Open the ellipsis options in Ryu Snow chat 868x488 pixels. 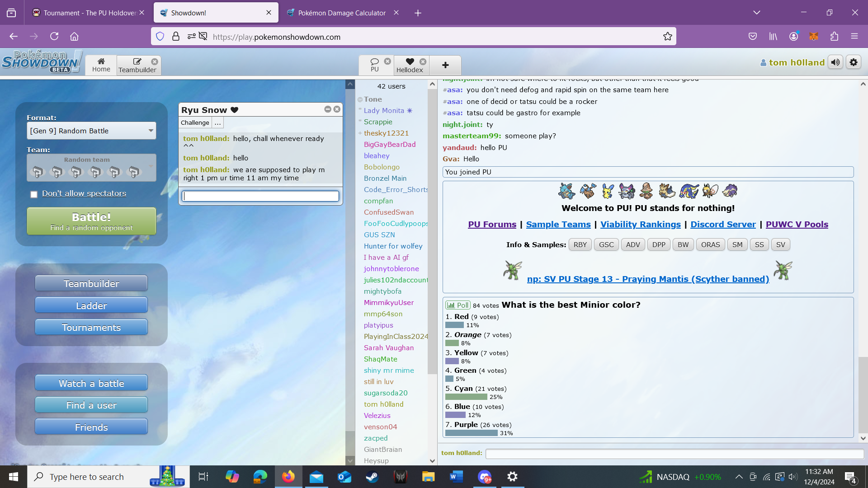[217, 122]
